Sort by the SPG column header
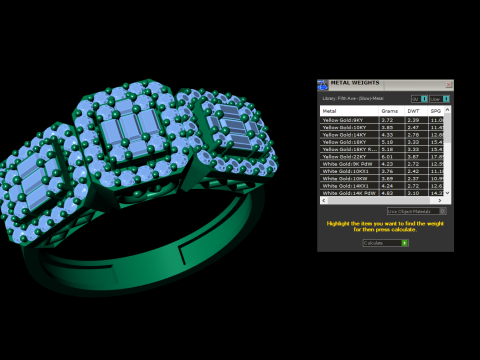Viewport: 480px width, 360px height. click(x=436, y=111)
